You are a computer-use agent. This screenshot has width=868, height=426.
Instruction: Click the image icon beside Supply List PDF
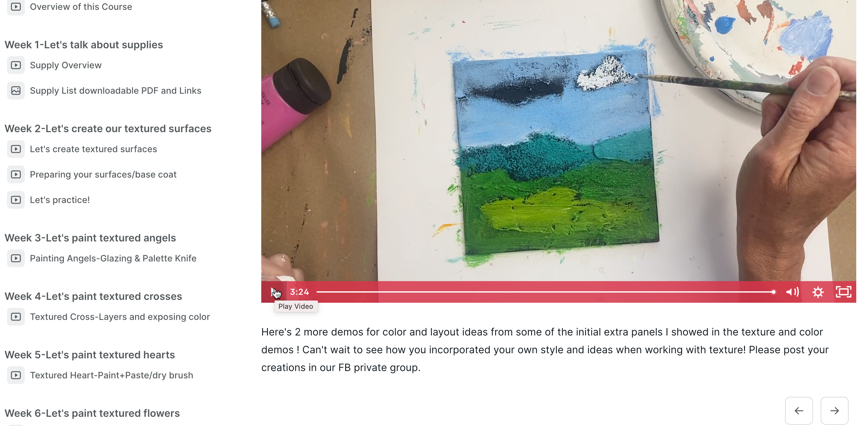tap(16, 91)
